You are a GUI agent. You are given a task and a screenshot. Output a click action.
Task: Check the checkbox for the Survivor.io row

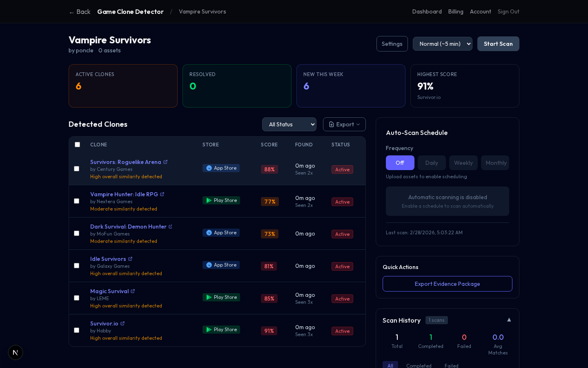76,330
